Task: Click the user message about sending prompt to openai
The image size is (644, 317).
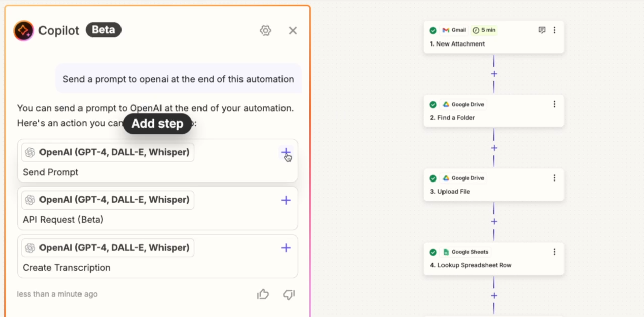Action: pyautogui.click(x=178, y=79)
